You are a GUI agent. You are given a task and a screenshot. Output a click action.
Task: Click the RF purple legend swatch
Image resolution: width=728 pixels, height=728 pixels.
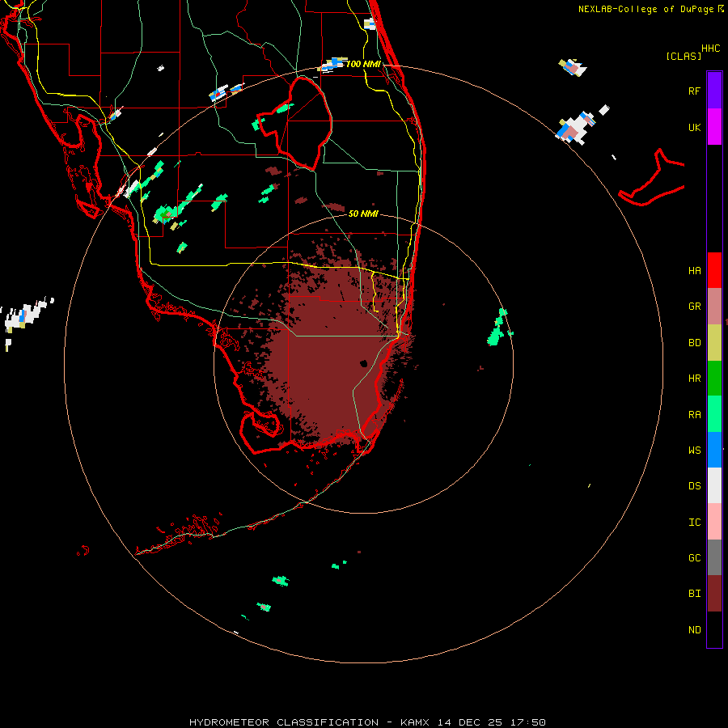click(714, 90)
